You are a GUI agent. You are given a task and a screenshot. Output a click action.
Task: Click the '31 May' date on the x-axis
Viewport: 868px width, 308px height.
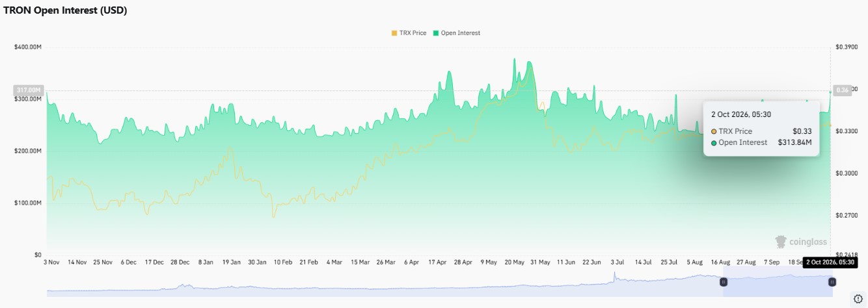click(540, 263)
